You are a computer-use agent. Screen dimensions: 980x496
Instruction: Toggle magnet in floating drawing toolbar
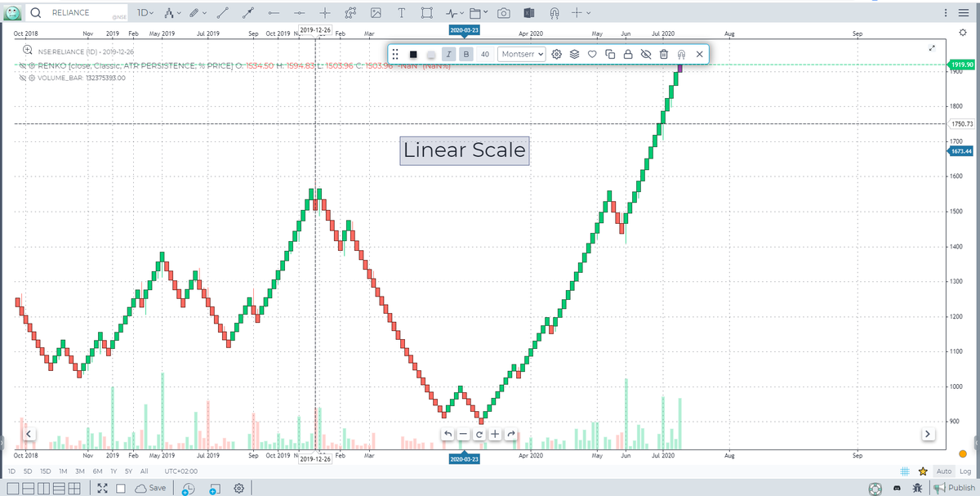pyautogui.click(x=681, y=54)
